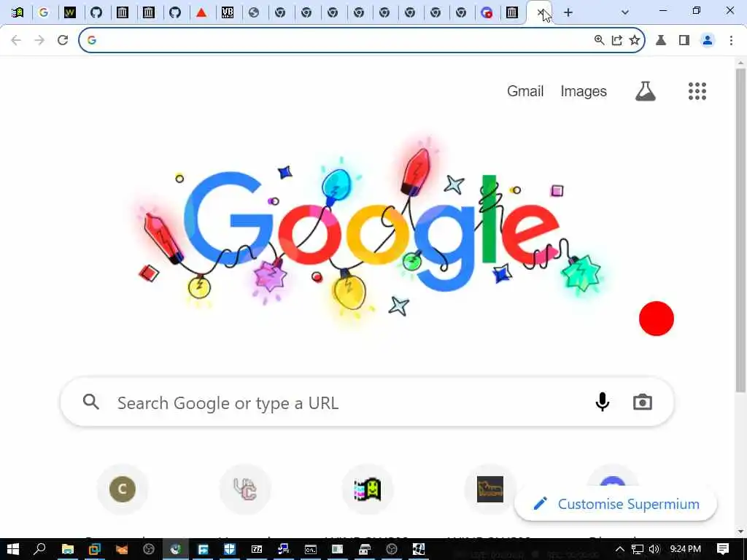Show hidden system tray icons
This screenshot has height=560, width=747.
tap(619, 549)
